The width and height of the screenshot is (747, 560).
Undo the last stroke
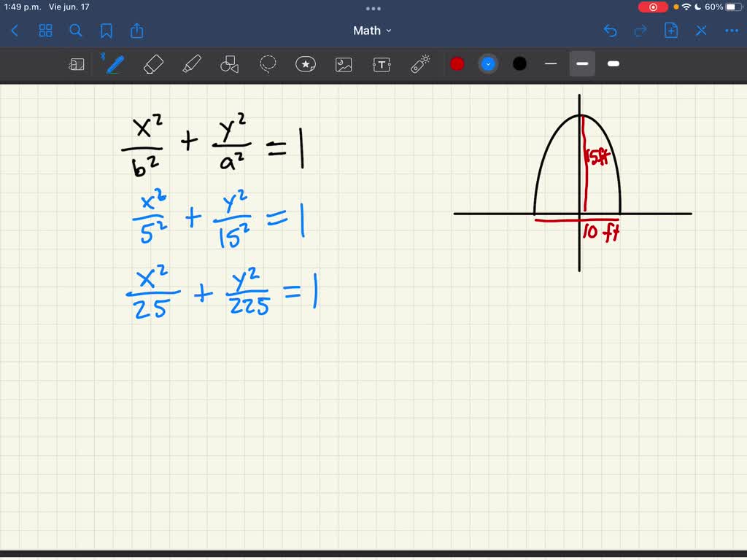tap(611, 31)
